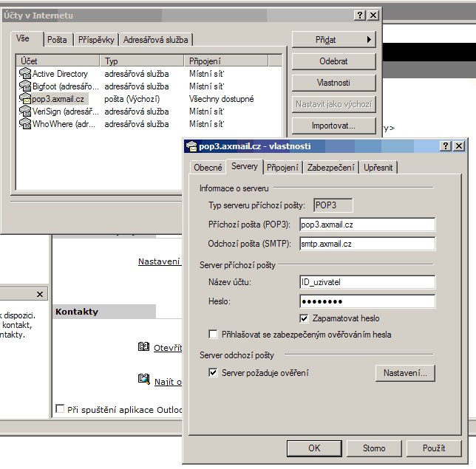This screenshot has height=469, width=476.
Task: Click the Bigfoot address service icon
Action: pos(25,86)
